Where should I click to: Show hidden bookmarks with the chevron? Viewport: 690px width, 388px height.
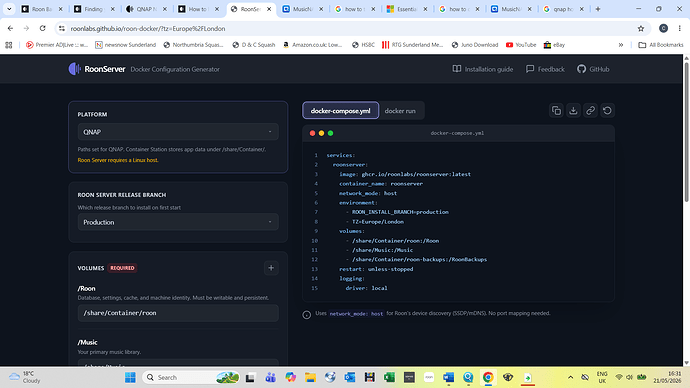(x=620, y=45)
